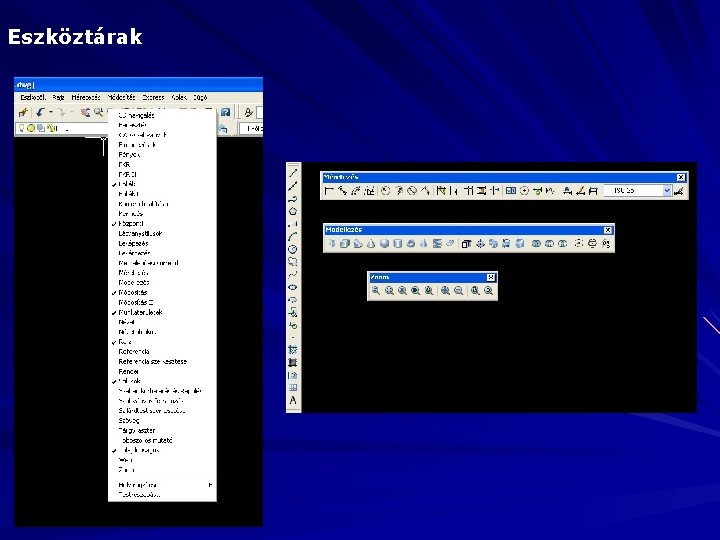This screenshot has height=540, width=720.
Task: Uncheck the checked Stílusok toolbar entry
Action: point(162,381)
